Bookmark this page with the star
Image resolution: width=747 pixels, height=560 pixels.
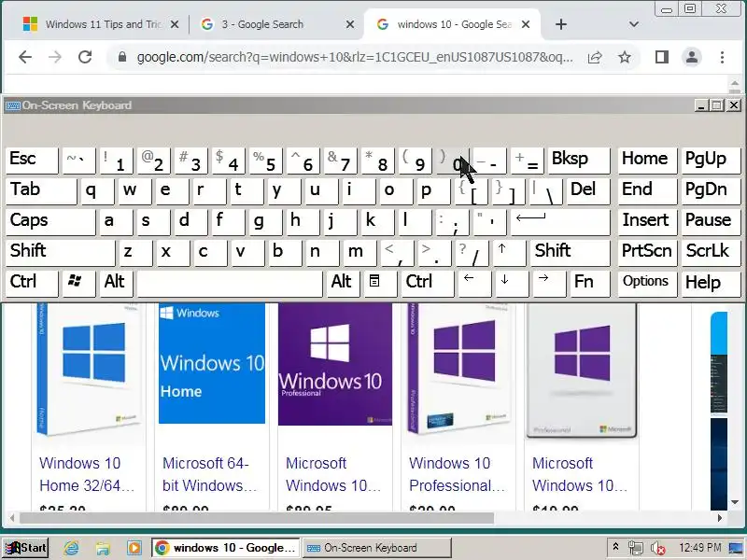(x=625, y=57)
